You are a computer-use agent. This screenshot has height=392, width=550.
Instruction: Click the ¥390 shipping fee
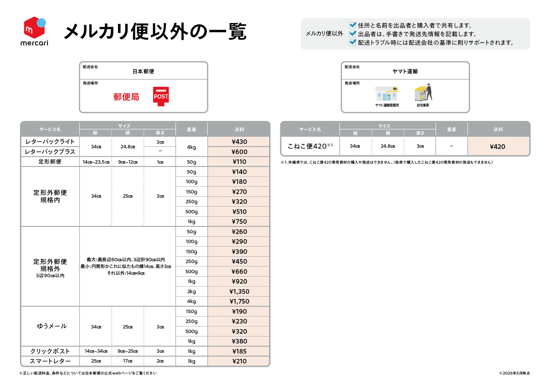[x=239, y=252]
